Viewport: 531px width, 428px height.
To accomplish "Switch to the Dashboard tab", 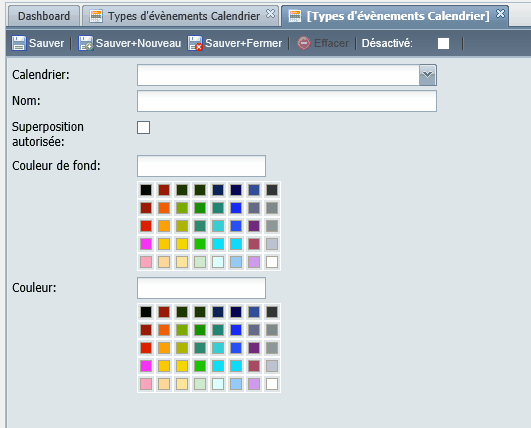I will click(44, 16).
